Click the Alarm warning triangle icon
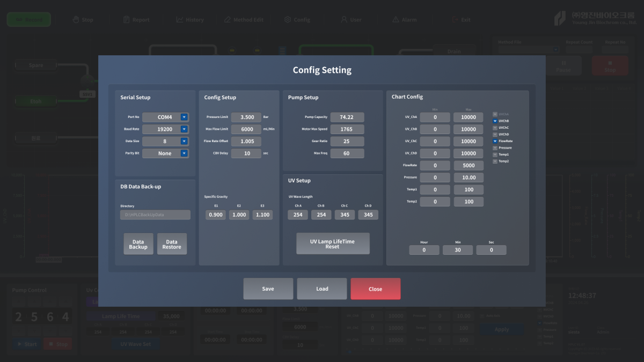Viewport: 644px width, 362px height. [x=395, y=20]
